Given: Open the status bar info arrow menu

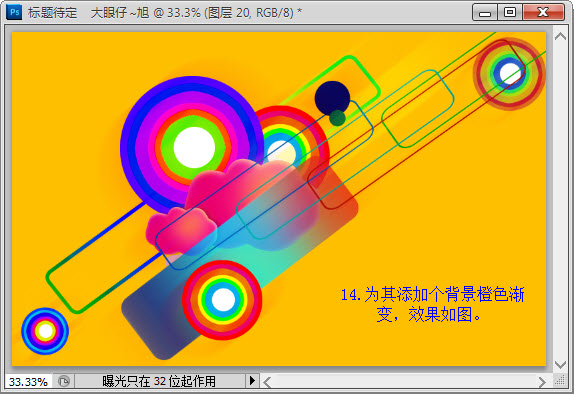Looking at the screenshot, I should [252, 381].
